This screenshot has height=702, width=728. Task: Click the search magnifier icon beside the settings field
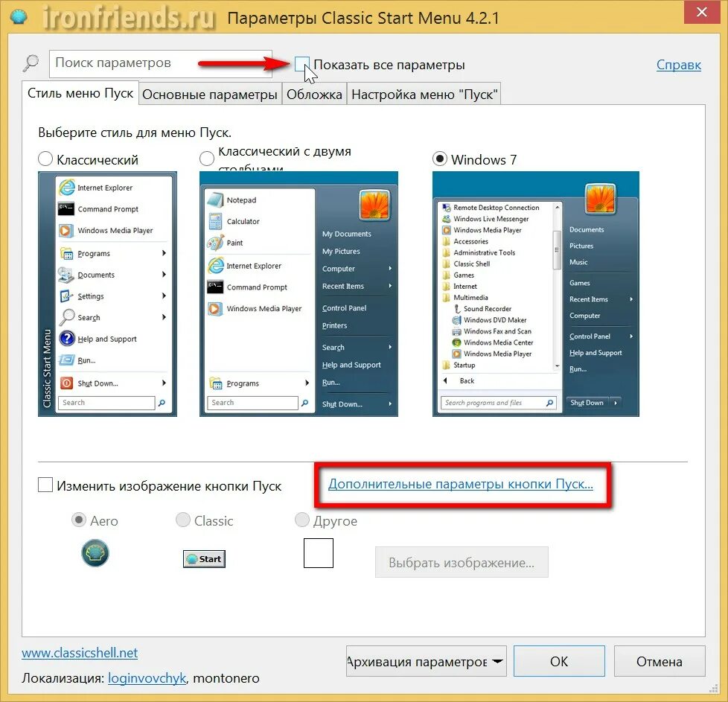pos(31,63)
